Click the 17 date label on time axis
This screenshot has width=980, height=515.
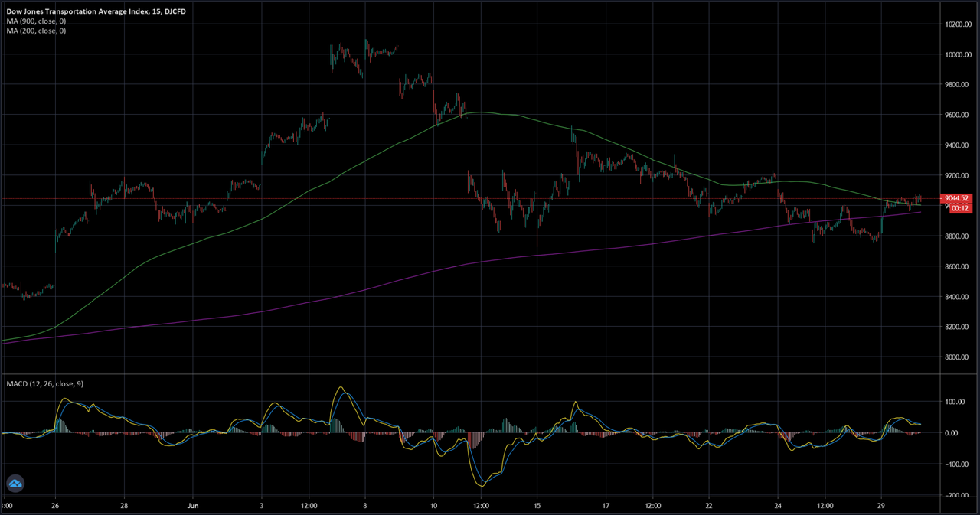pos(606,506)
